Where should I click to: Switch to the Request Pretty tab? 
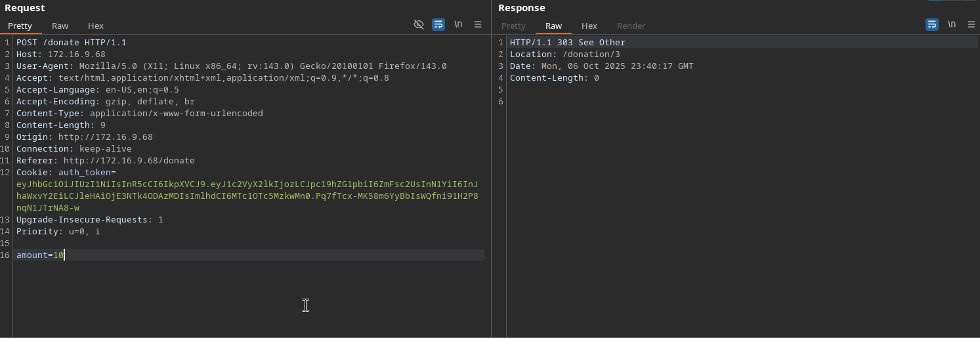20,26
